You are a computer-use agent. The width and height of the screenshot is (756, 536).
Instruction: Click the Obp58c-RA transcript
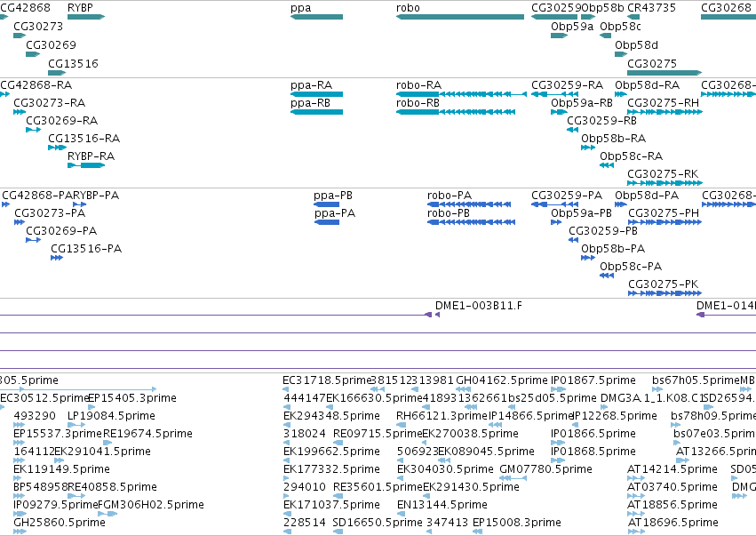pyautogui.click(x=607, y=165)
